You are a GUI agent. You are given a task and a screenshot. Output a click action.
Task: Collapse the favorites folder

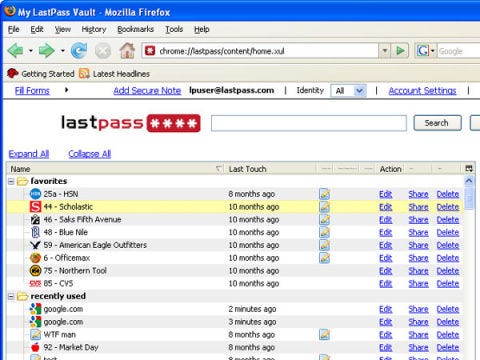[11, 181]
